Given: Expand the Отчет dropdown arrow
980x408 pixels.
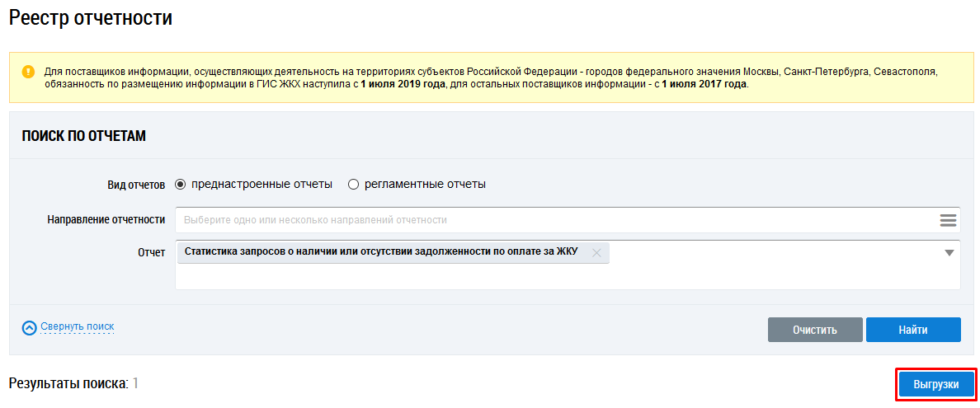Looking at the screenshot, I should (x=949, y=253).
